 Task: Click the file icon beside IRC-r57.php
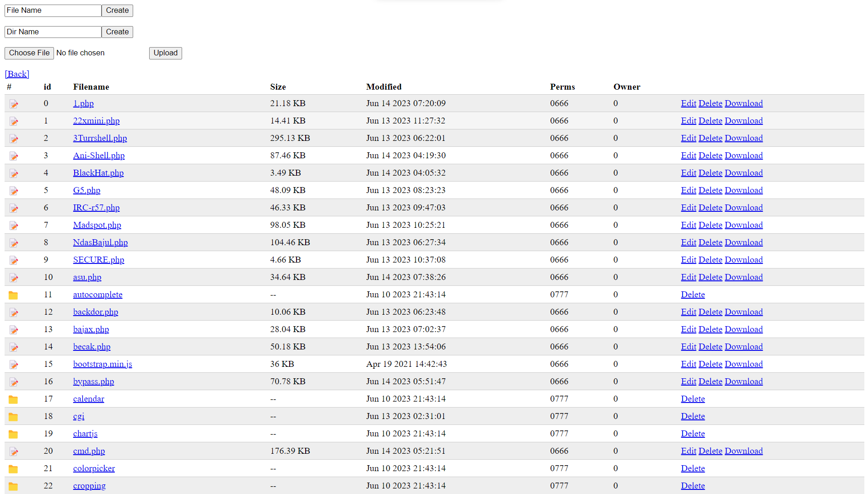click(x=14, y=208)
